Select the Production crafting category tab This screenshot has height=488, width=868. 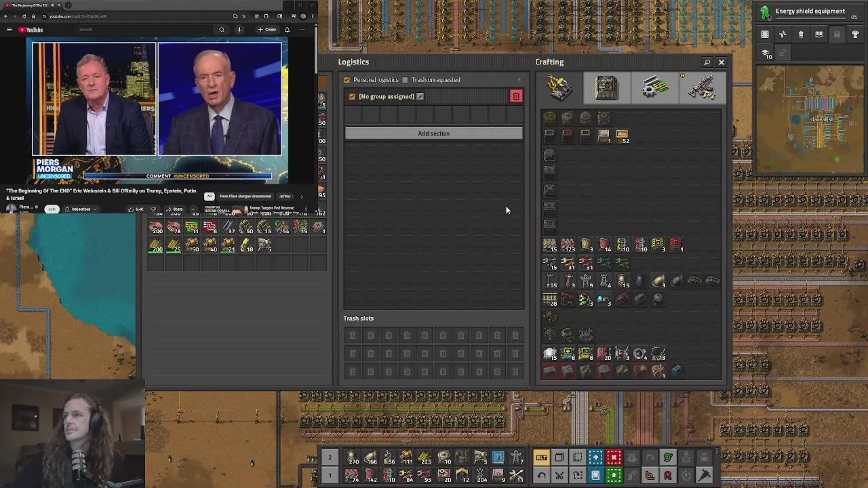tap(607, 88)
